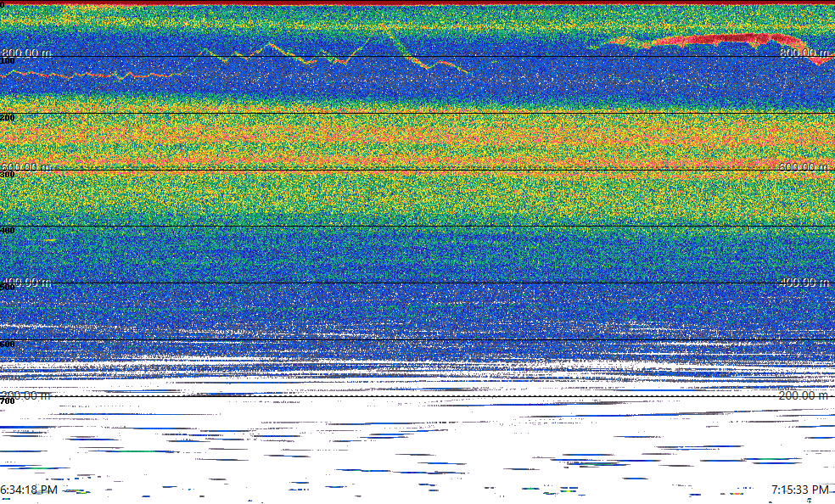The width and height of the screenshot is (835, 504).
Task: Click the left-side 200.00 m range label
Action: tap(26, 395)
